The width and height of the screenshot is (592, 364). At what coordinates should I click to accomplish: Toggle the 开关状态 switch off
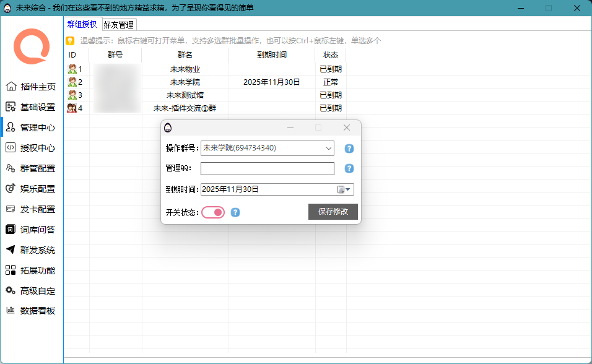pos(212,212)
